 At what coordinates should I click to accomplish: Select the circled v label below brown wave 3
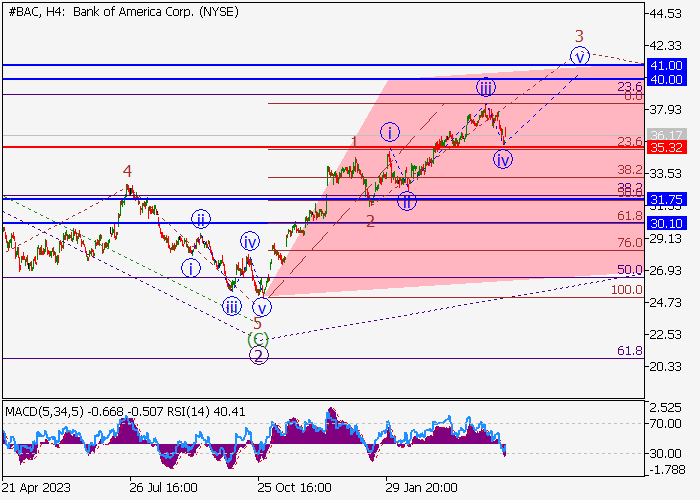580,56
